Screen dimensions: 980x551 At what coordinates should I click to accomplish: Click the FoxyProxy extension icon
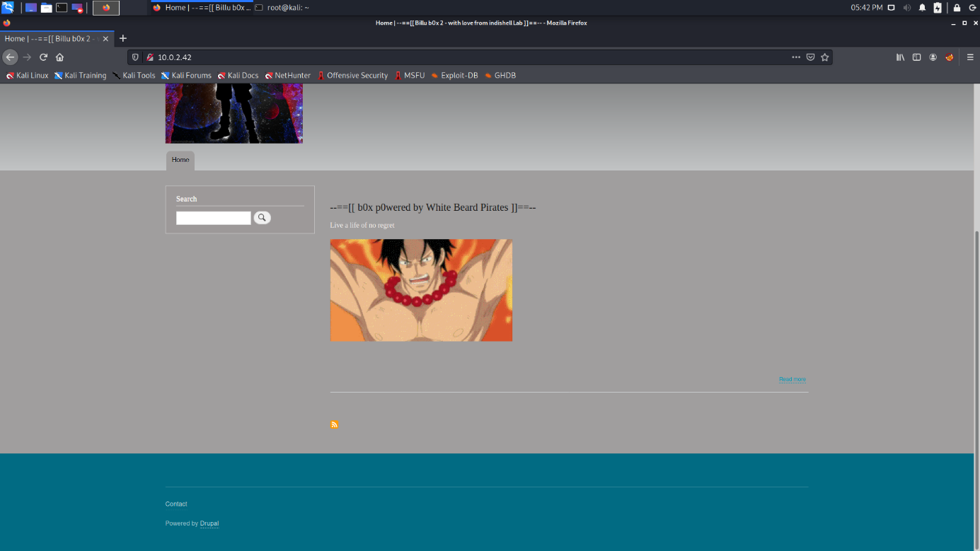(950, 57)
